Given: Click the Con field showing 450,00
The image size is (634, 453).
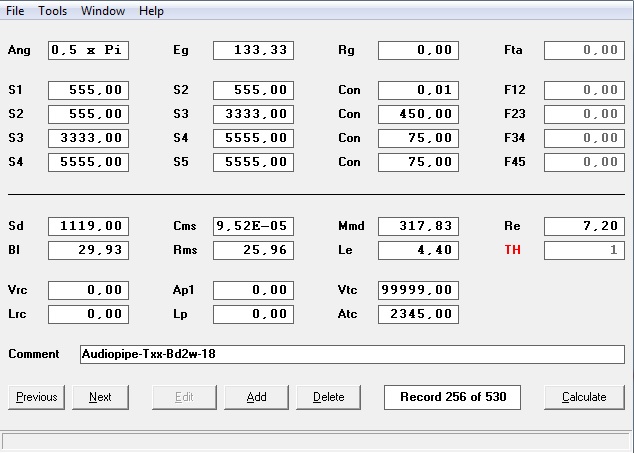Looking at the screenshot, I should (418, 114).
